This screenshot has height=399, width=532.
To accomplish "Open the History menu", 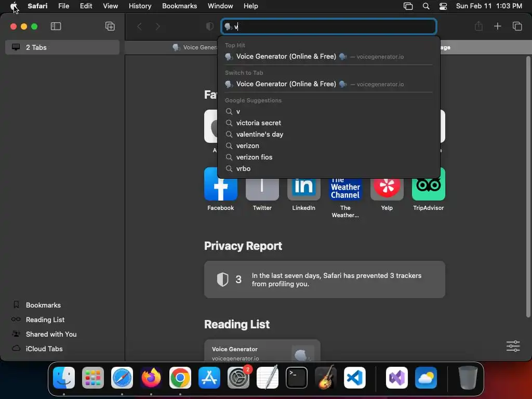I will [x=140, y=6].
